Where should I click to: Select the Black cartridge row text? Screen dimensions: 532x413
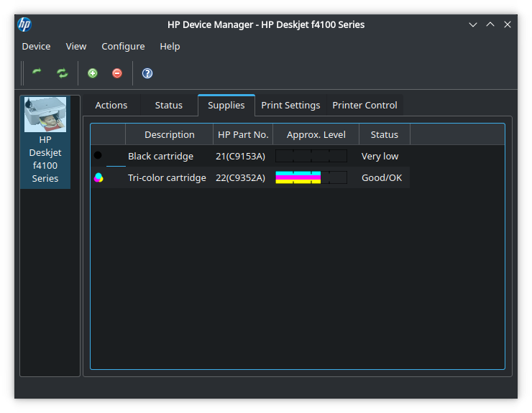[x=160, y=157]
